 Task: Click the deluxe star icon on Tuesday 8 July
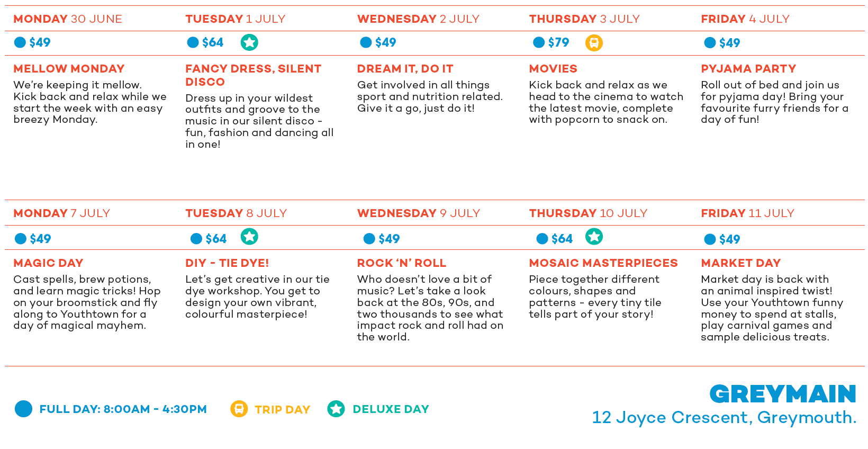point(249,237)
